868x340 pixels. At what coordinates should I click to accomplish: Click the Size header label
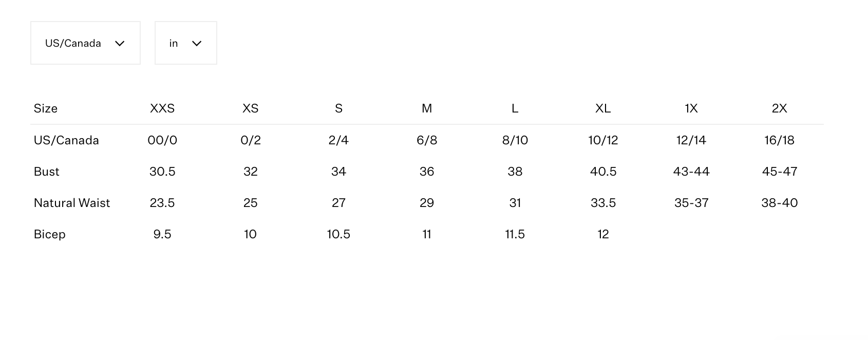click(x=46, y=108)
